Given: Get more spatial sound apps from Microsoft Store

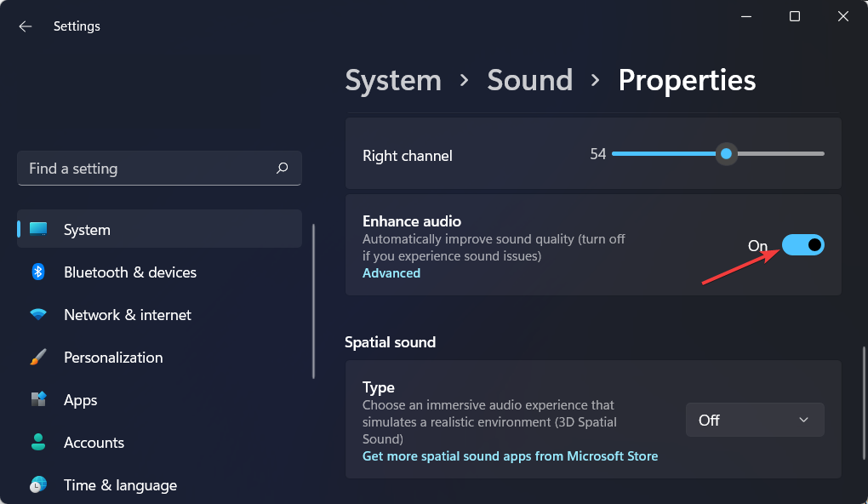Looking at the screenshot, I should coord(509,455).
